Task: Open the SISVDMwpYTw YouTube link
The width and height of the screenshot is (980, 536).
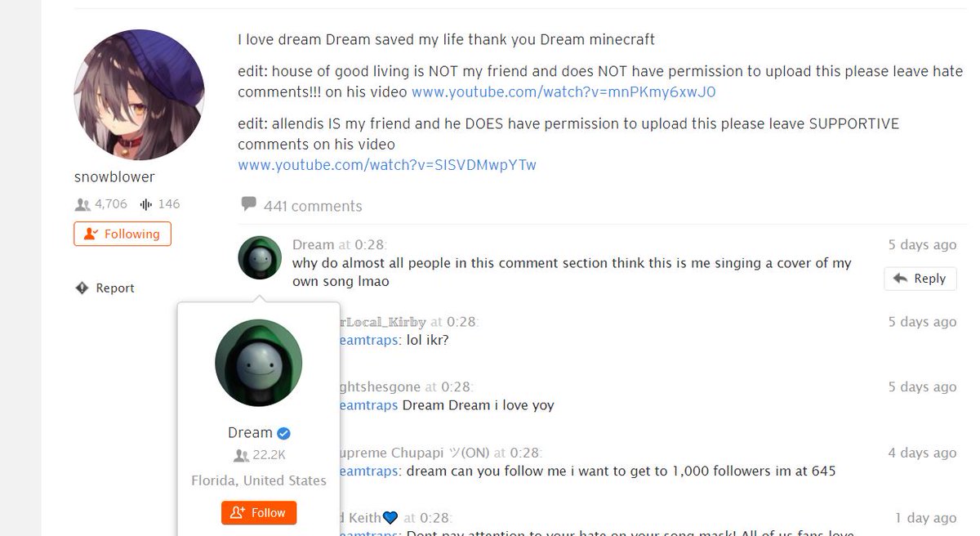Action: 387,165
